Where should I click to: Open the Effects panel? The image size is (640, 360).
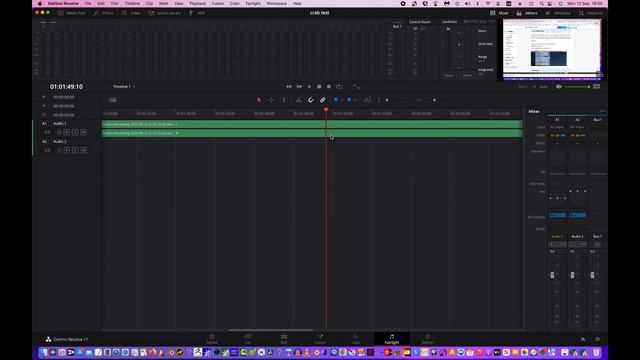(104, 13)
